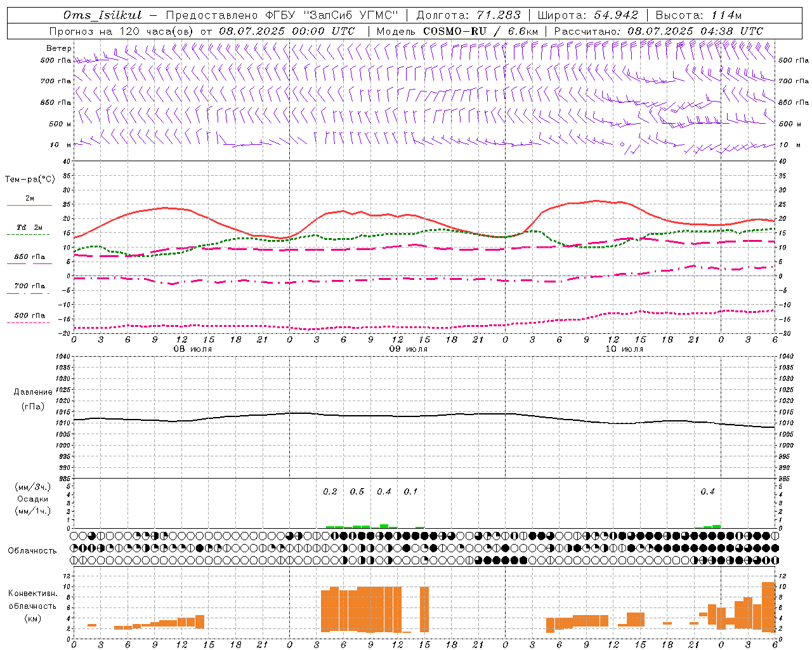Screen dimensions: 812x650
Task: Click the Осадки panel label
Action: [33, 499]
